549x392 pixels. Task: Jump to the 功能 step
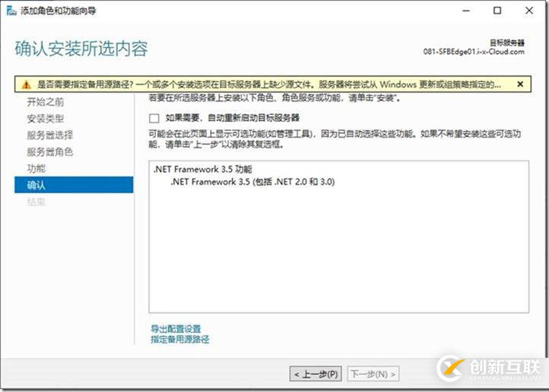(36, 169)
